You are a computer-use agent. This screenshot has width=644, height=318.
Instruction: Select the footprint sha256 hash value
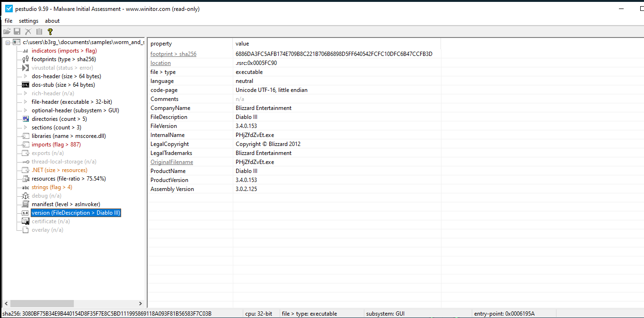click(334, 54)
